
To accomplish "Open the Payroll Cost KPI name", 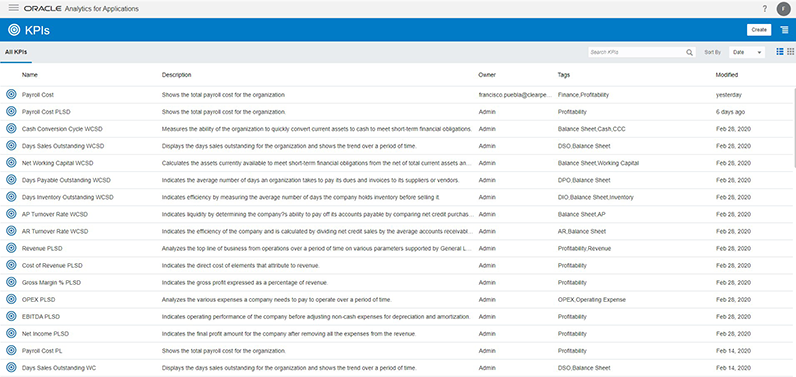I will coord(38,95).
